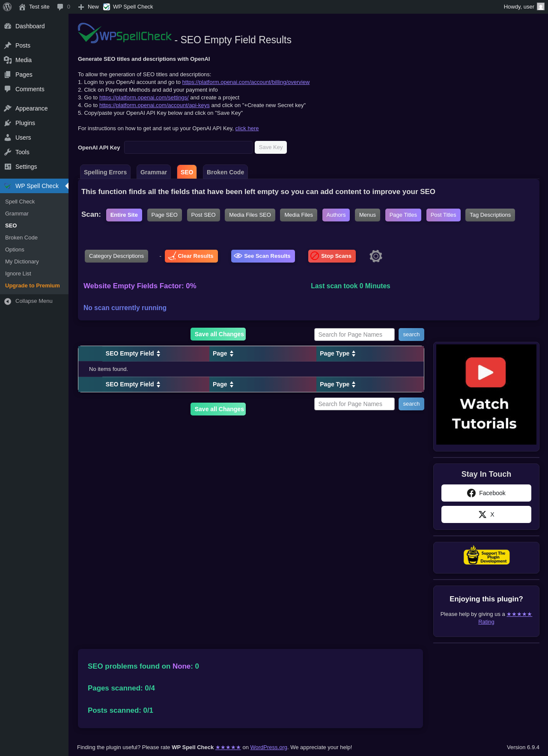Viewport: 548px width, 756px height.
Task: Click the plus icon beside New
Action: pos(81,7)
